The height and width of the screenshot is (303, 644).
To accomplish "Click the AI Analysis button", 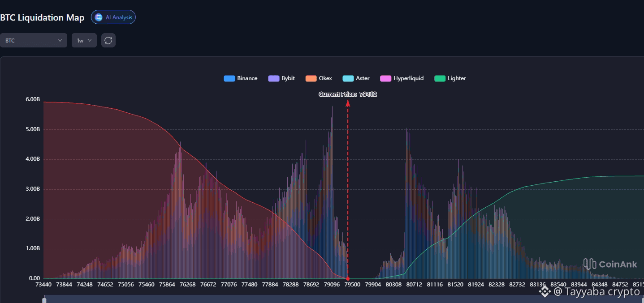I will point(113,17).
